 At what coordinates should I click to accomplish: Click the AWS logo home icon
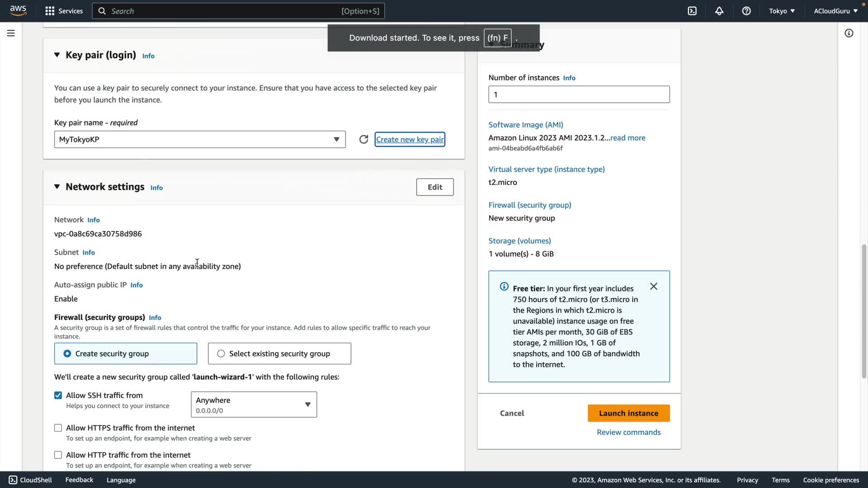(x=18, y=10)
